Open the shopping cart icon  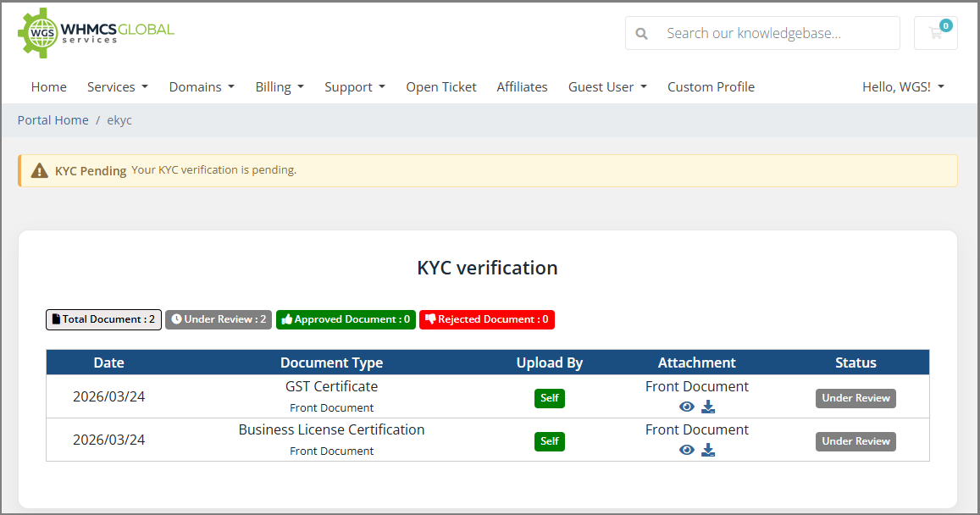click(x=936, y=33)
